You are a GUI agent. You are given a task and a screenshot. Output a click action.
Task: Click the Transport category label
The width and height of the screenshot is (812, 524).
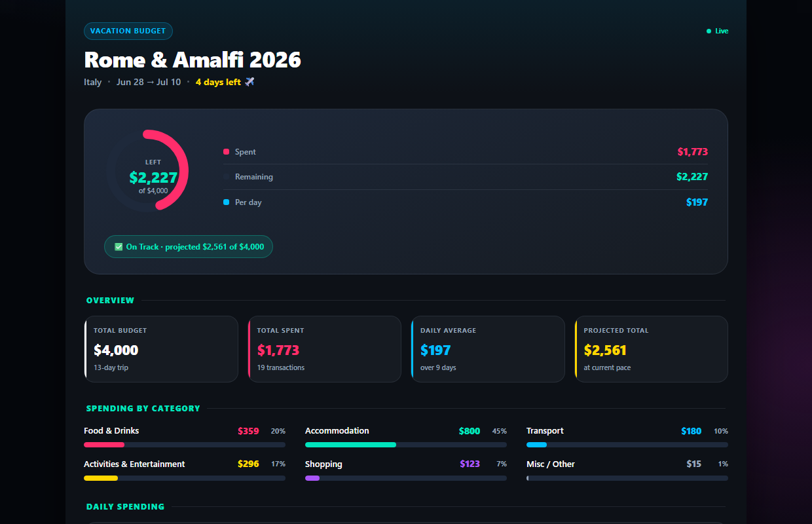(x=545, y=430)
